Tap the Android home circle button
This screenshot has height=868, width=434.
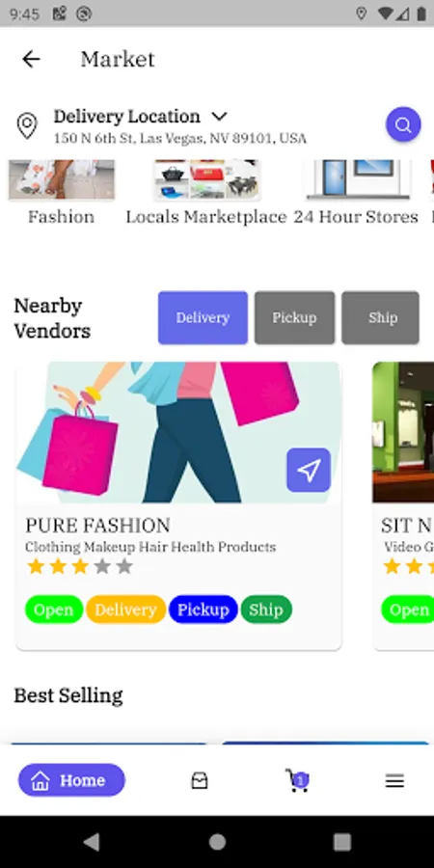(217, 842)
